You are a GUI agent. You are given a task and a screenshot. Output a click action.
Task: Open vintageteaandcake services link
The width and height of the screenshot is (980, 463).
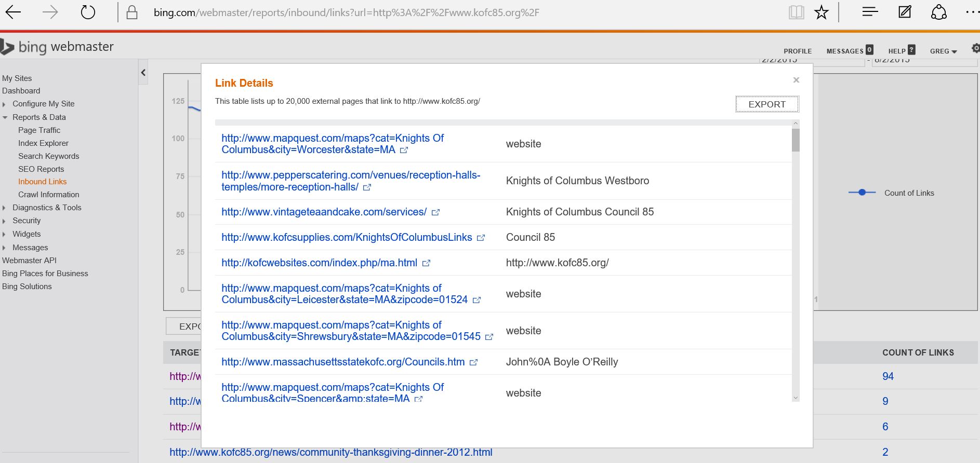point(324,212)
